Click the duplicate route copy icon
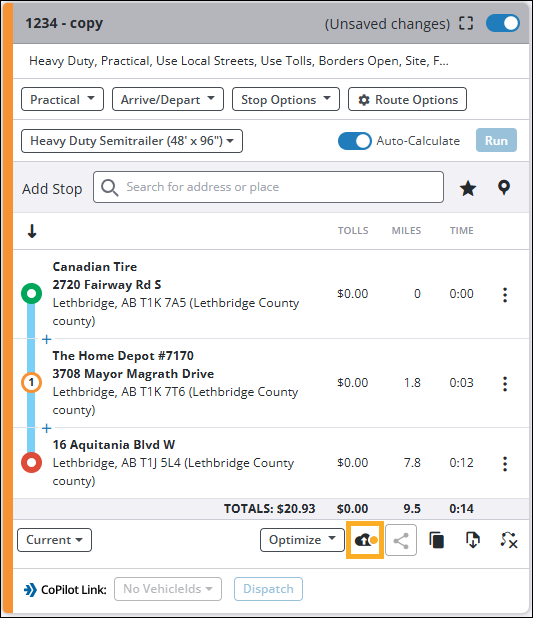The width and height of the screenshot is (533, 618). (x=437, y=540)
